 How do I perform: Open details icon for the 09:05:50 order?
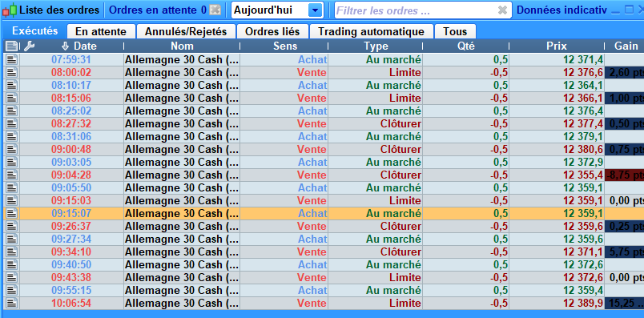tap(12, 187)
